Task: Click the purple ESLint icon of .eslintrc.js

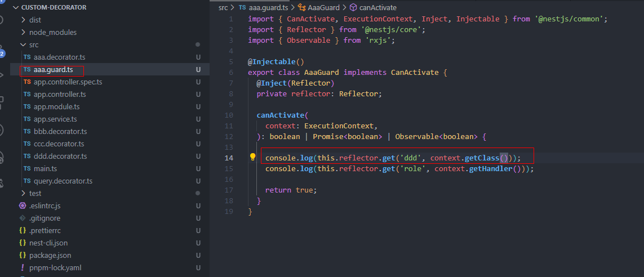Action: 23,205
